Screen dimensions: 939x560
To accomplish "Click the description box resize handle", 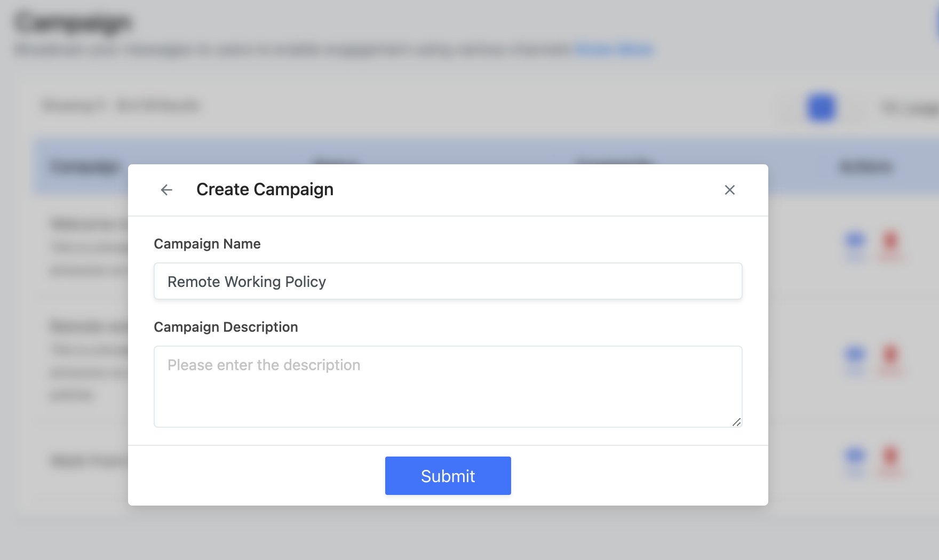I will point(737,422).
